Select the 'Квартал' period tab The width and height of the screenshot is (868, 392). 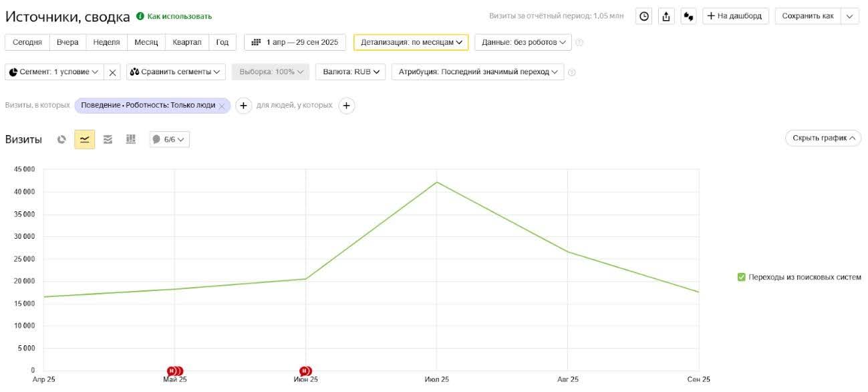(186, 42)
